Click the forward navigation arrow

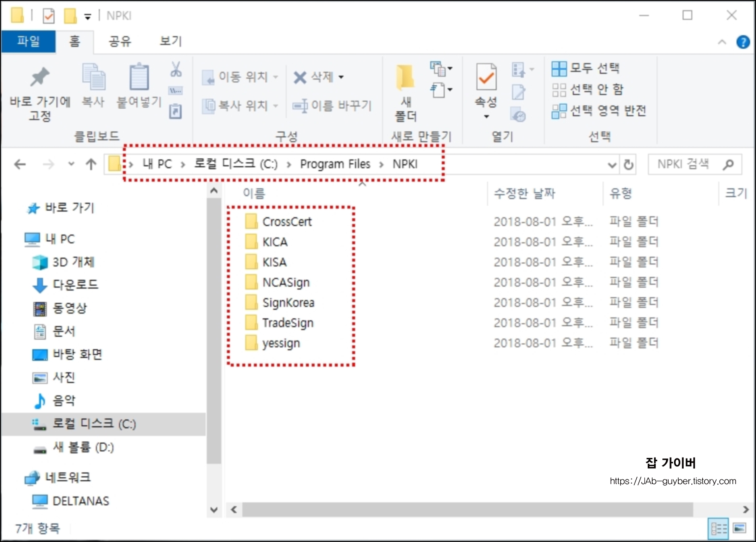(x=48, y=164)
